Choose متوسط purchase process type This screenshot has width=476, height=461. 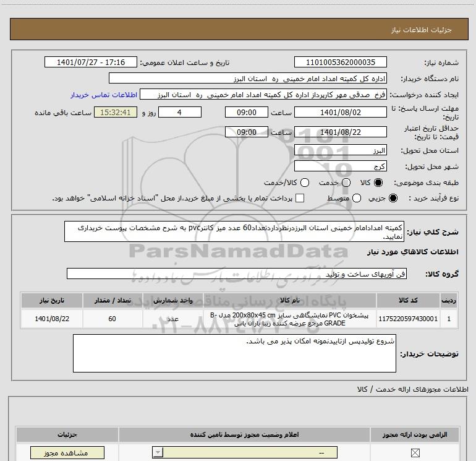pos(357,199)
